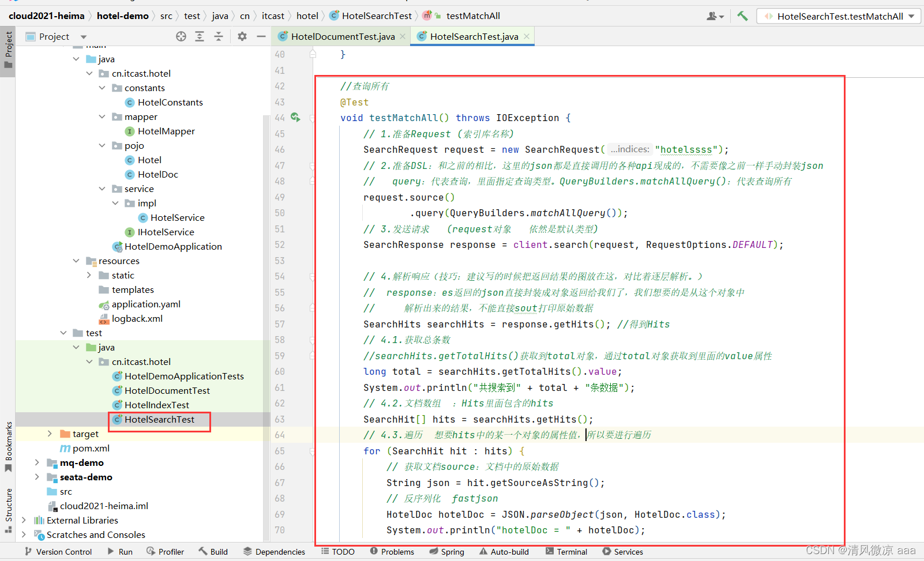Open the Profiler tool window

click(165, 552)
